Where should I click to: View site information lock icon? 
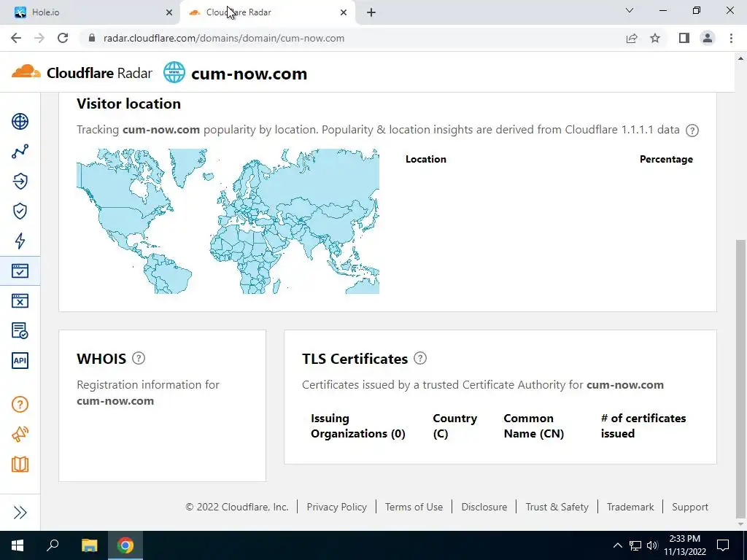(x=93, y=38)
